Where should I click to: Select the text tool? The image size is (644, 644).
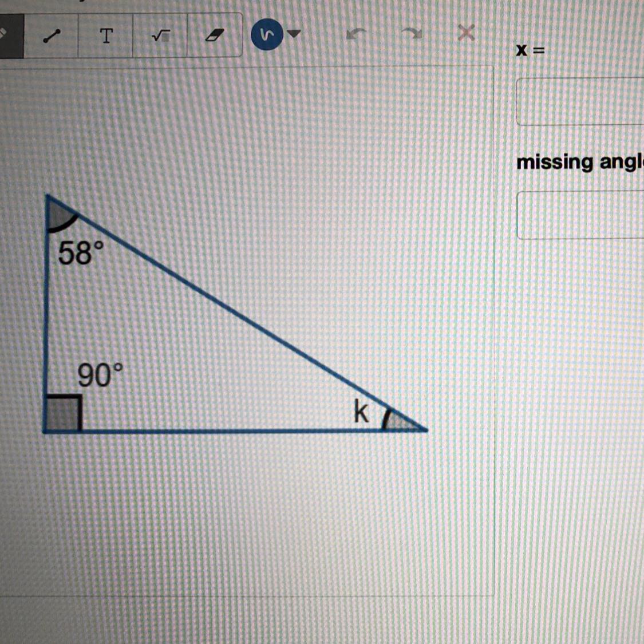[106, 36]
